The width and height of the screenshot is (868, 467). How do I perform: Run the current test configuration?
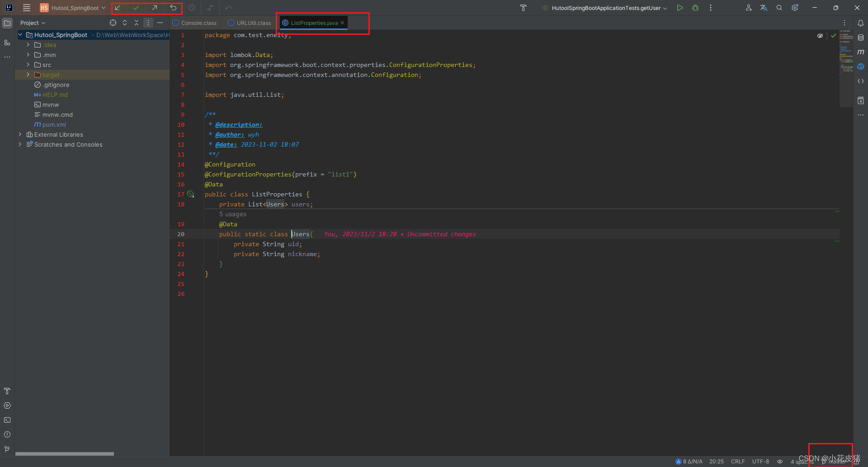[680, 8]
